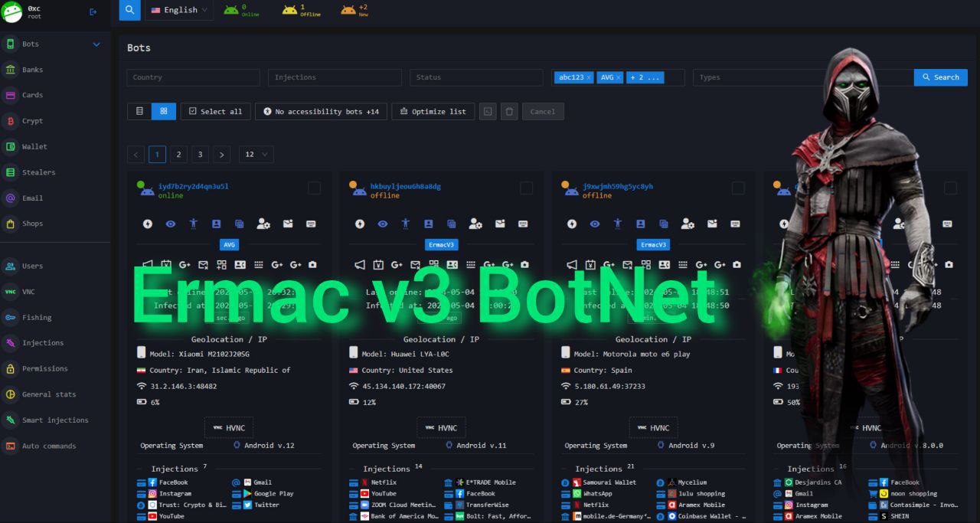
Task: Go to the next page with the right chevron
Action: 221,154
